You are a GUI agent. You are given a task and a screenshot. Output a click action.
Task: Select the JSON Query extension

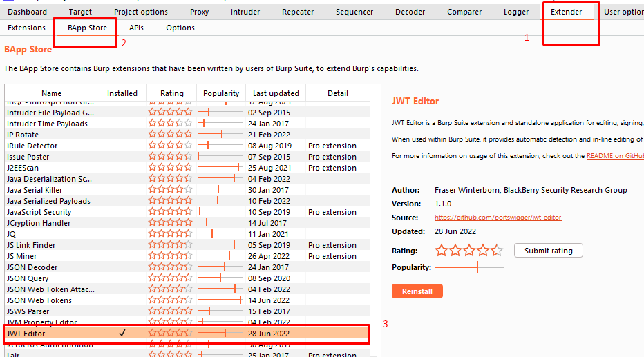point(187,278)
